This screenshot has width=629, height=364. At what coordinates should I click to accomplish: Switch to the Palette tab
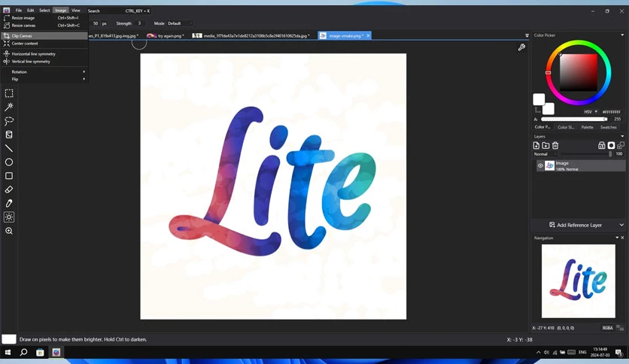588,127
